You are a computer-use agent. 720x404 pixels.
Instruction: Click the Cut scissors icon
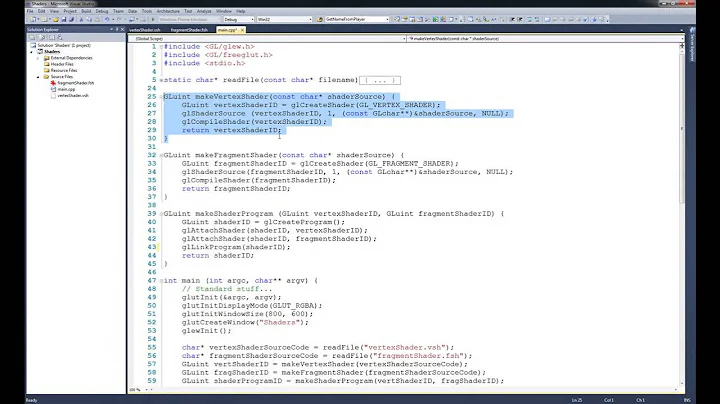(x=81, y=19)
